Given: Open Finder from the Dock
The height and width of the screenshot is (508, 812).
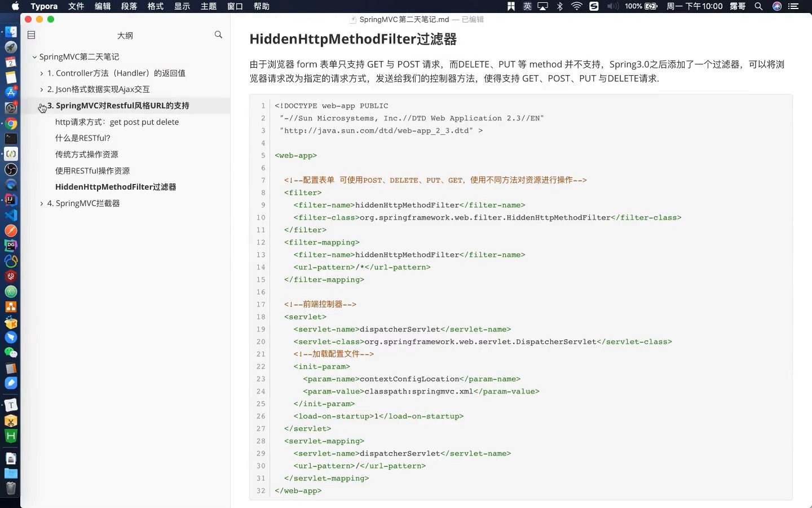Looking at the screenshot, I should (11, 32).
